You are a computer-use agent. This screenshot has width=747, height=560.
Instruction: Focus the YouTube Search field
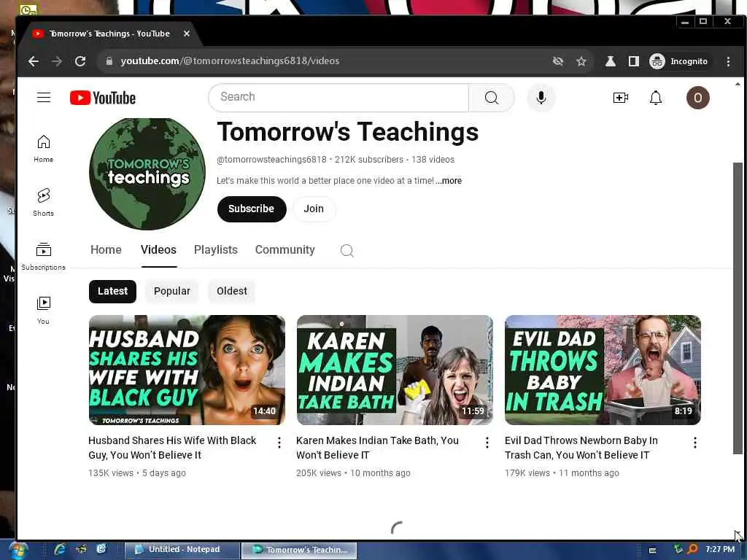click(x=338, y=97)
